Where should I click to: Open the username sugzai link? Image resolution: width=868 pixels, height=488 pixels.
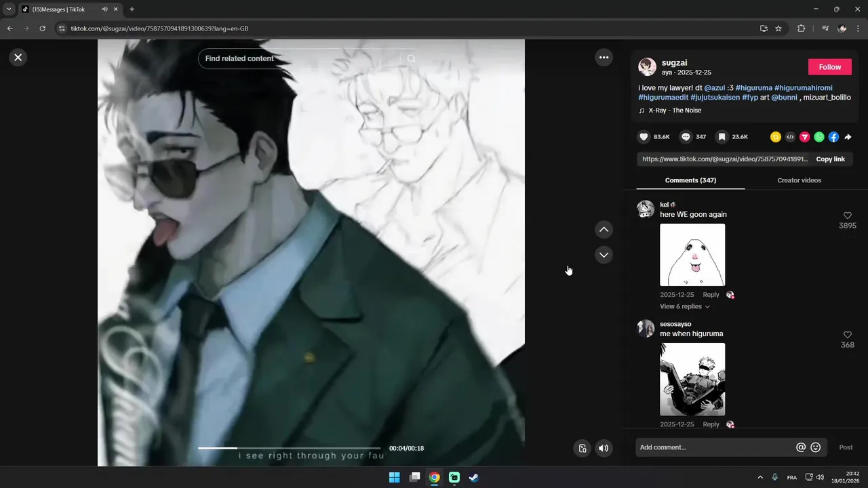674,63
